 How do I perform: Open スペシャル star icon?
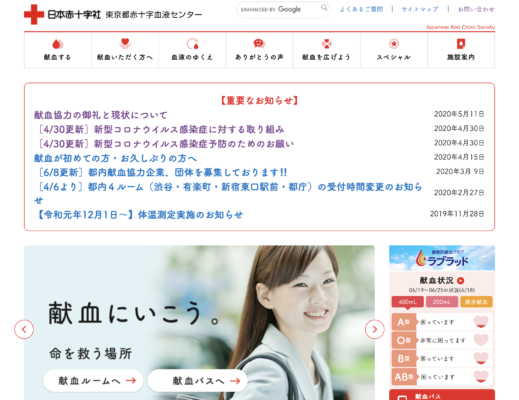pyautogui.click(x=394, y=44)
